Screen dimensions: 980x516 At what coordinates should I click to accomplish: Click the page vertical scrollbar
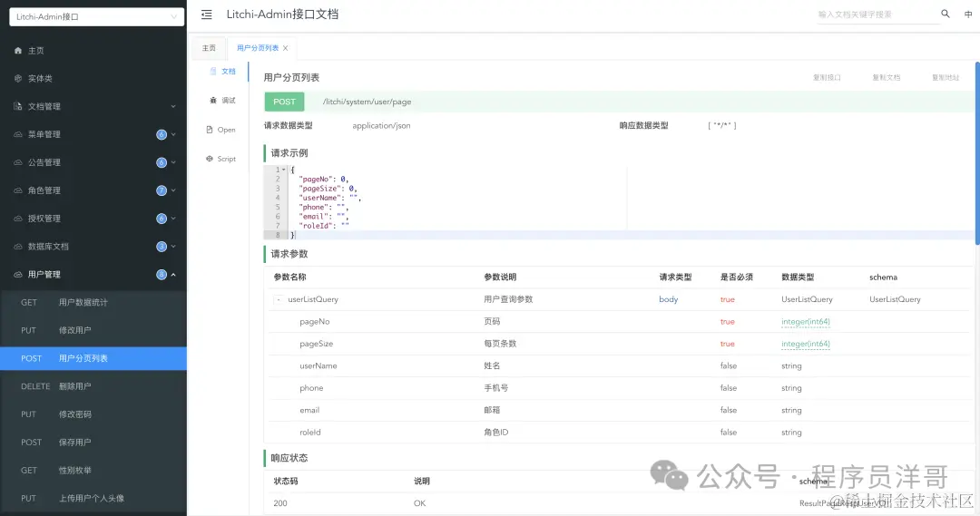[977, 152]
